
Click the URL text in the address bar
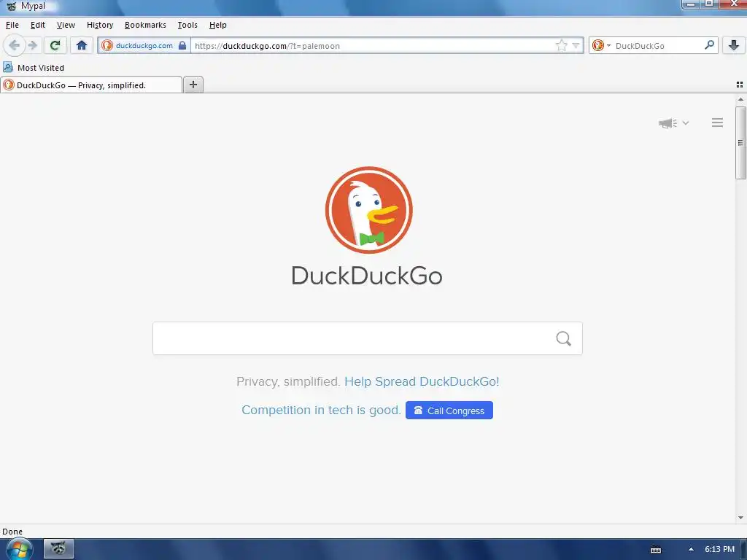pos(267,46)
